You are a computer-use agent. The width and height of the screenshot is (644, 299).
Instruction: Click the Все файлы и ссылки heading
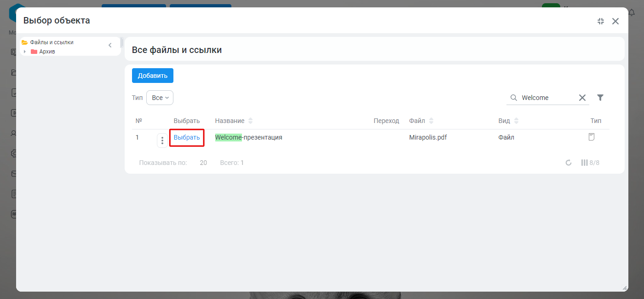click(177, 50)
